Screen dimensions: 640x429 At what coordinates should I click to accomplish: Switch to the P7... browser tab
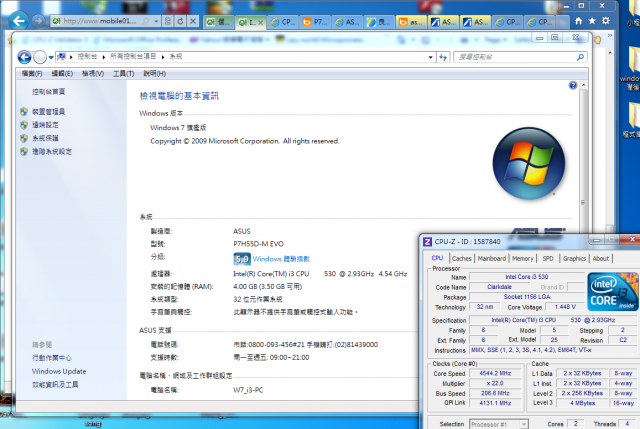point(315,22)
